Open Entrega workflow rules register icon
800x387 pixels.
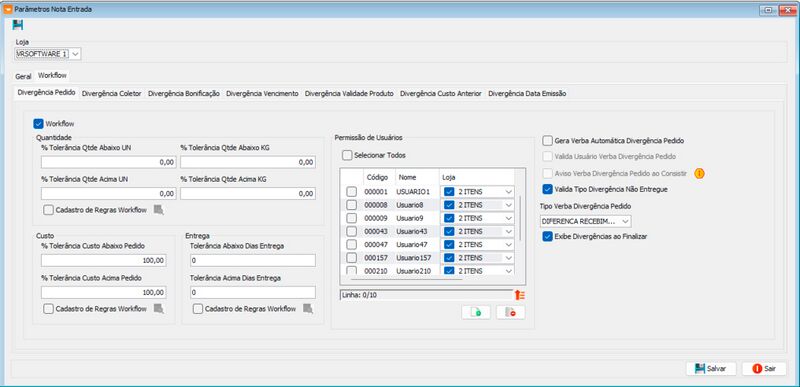(308, 308)
